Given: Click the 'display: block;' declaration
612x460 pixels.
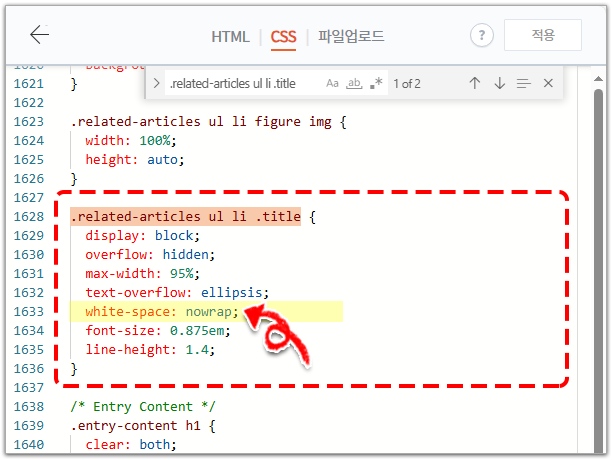Looking at the screenshot, I should tap(142, 236).
